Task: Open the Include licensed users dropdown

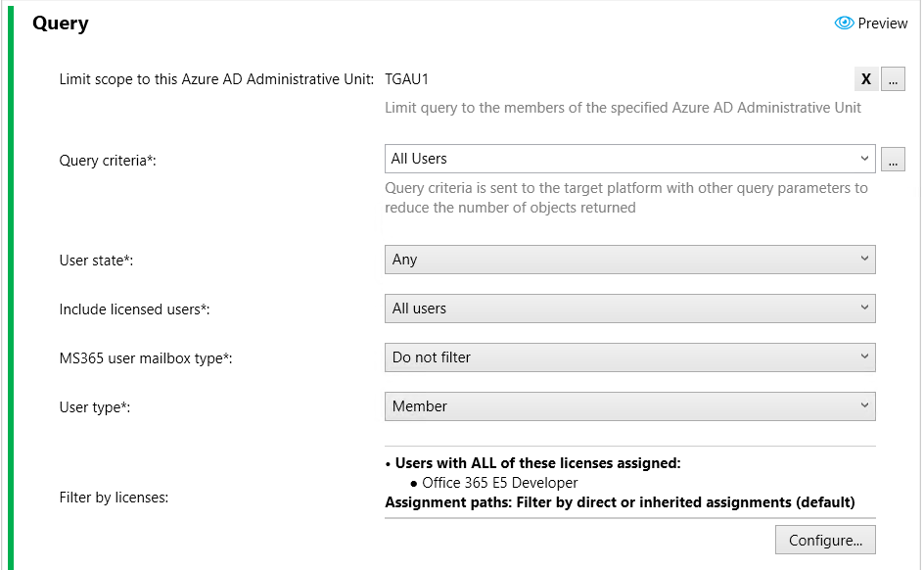Action: 630,309
